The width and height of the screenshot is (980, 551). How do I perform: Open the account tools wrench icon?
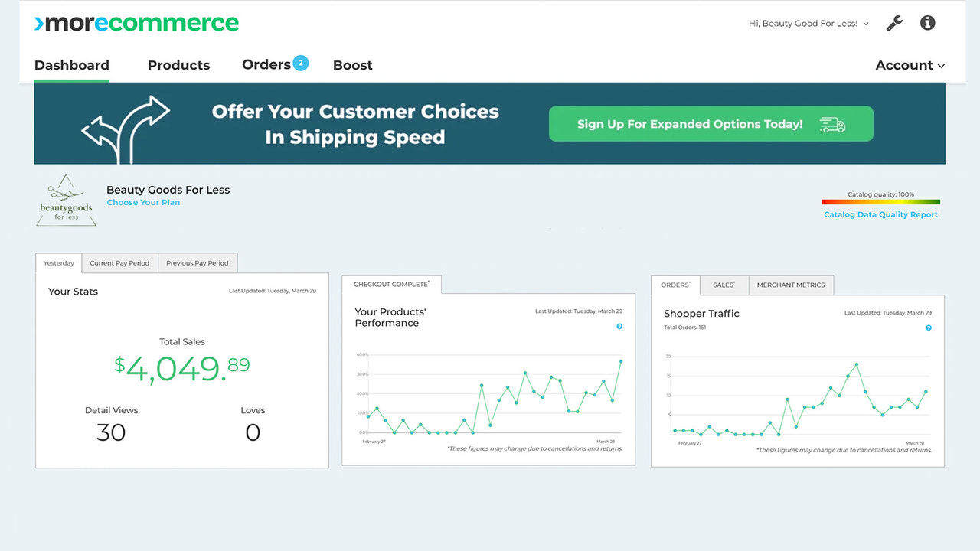pos(894,23)
